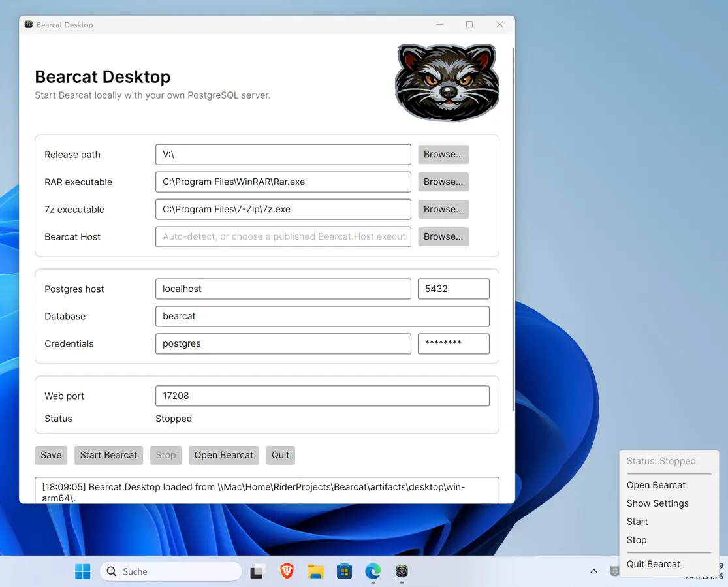Focus the Credentials username postgres field
Viewport: 728px width, 587px height.
coord(283,343)
